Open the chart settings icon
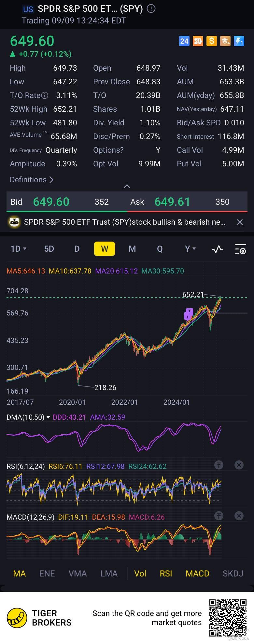 (241, 249)
